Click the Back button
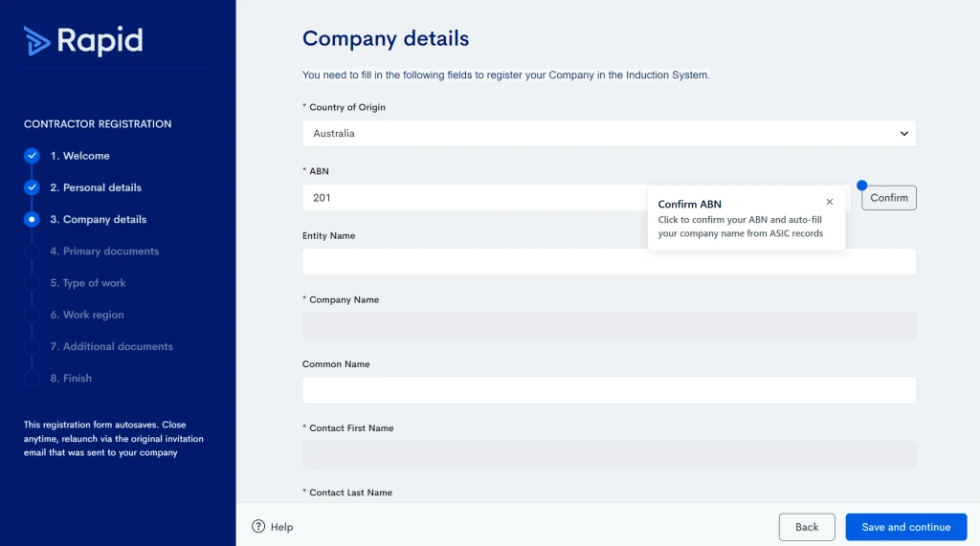The image size is (980, 546). coord(806,527)
